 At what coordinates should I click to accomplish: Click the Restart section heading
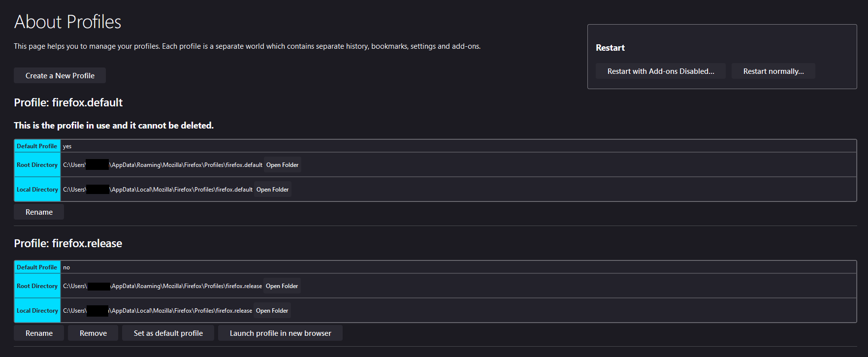[x=610, y=48]
